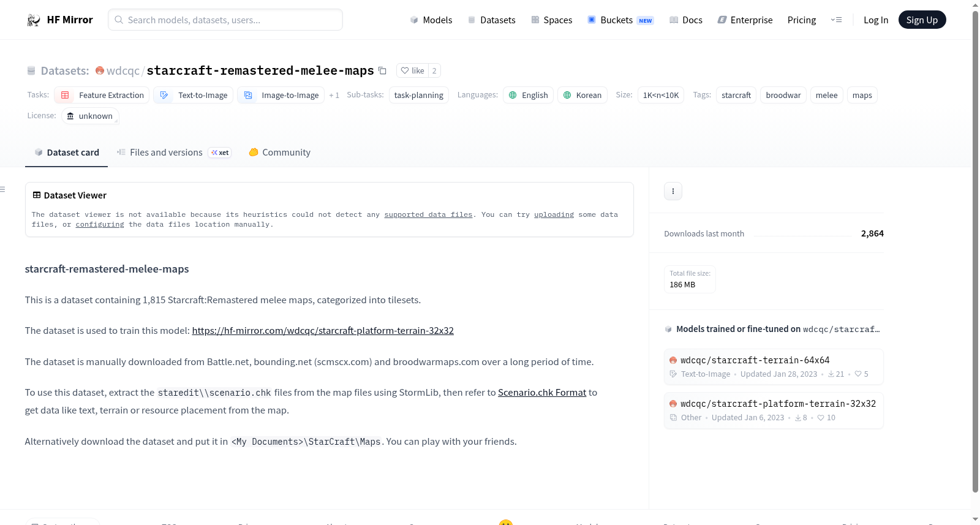980x525 pixels.
Task: Open Buckets in the top navigation
Action: [620, 20]
